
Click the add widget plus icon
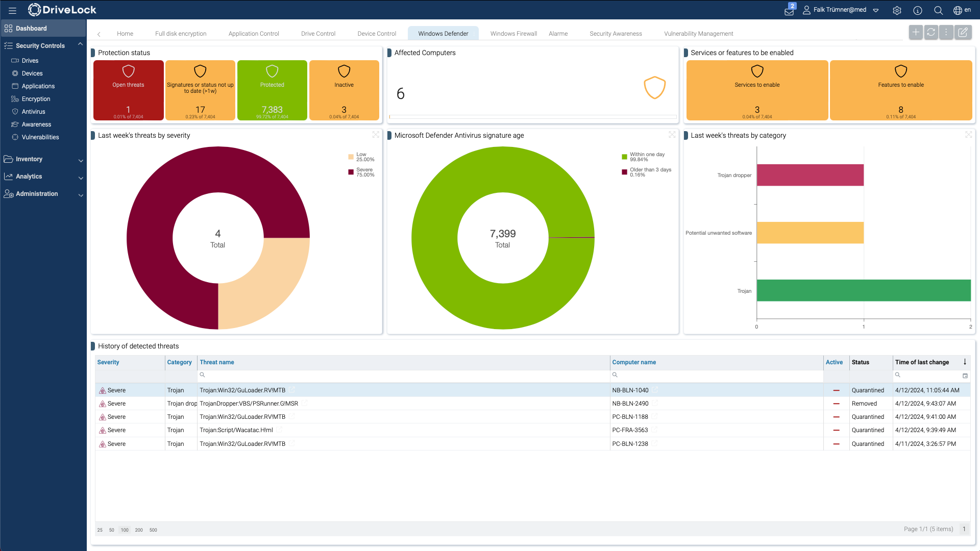pos(916,33)
